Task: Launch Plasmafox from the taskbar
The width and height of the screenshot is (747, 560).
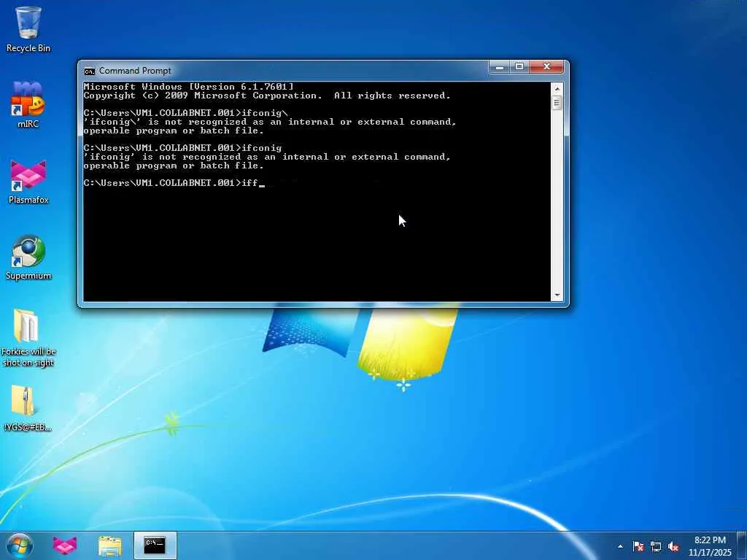Action: pos(65,545)
